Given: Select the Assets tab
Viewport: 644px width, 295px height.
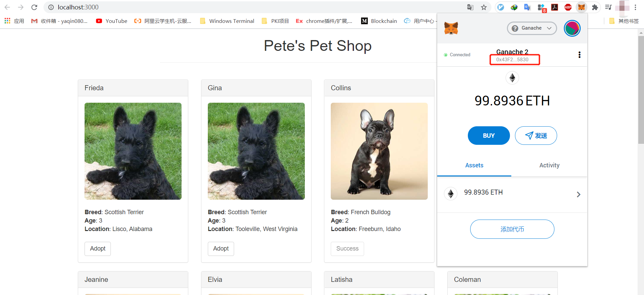Looking at the screenshot, I should click(474, 165).
